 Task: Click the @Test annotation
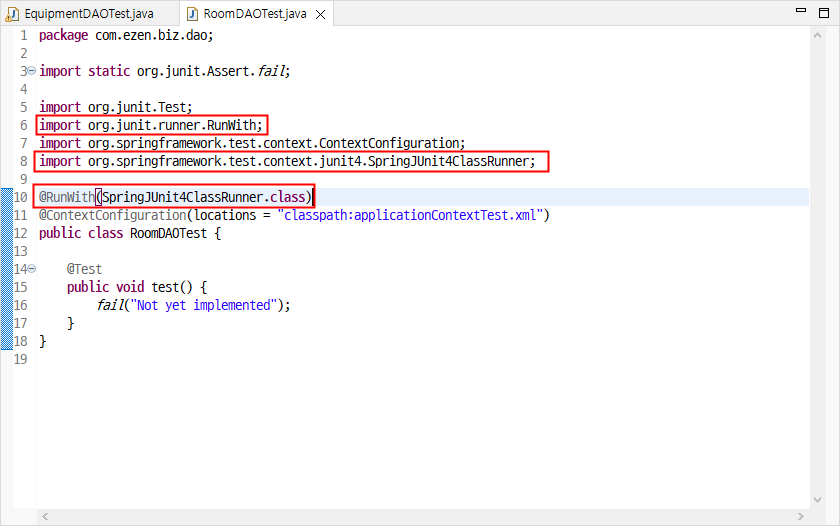(x=84, y=269)
